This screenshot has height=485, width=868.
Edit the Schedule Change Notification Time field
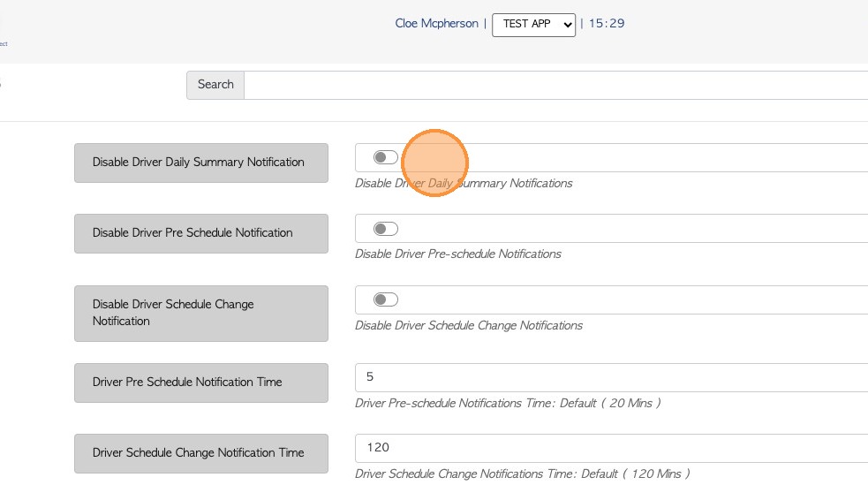pyautogui.click(x=609, y=448)
